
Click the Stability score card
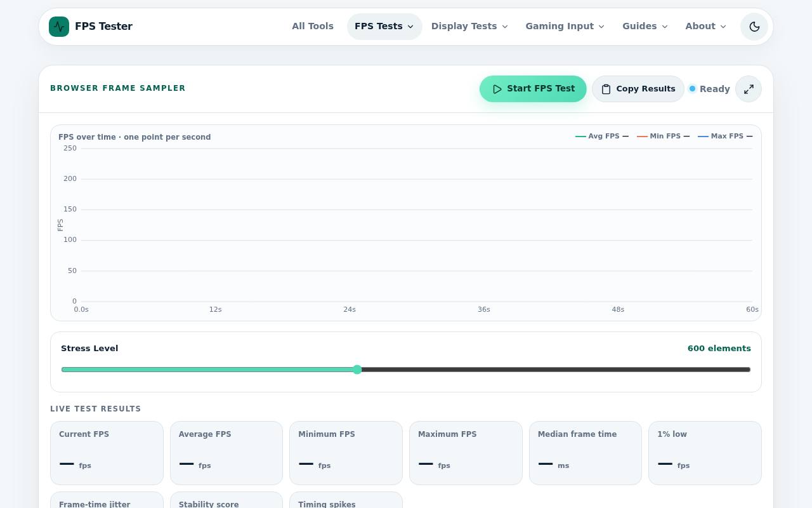coord(226,500)
